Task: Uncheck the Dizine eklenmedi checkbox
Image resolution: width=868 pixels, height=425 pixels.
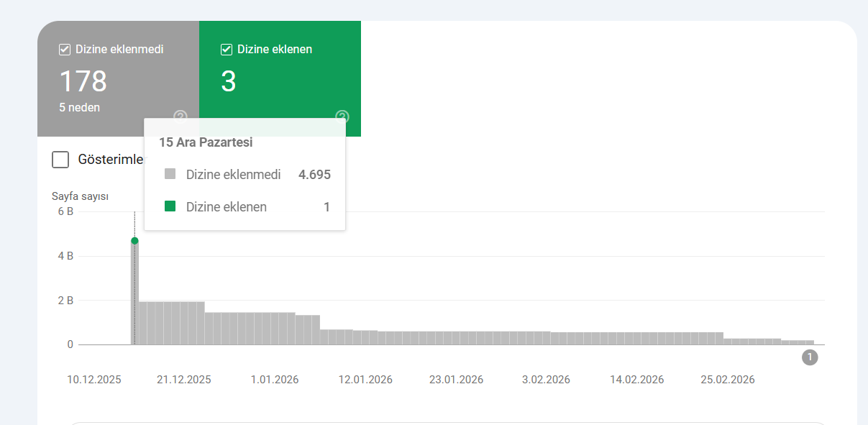Action: point(65,50)
